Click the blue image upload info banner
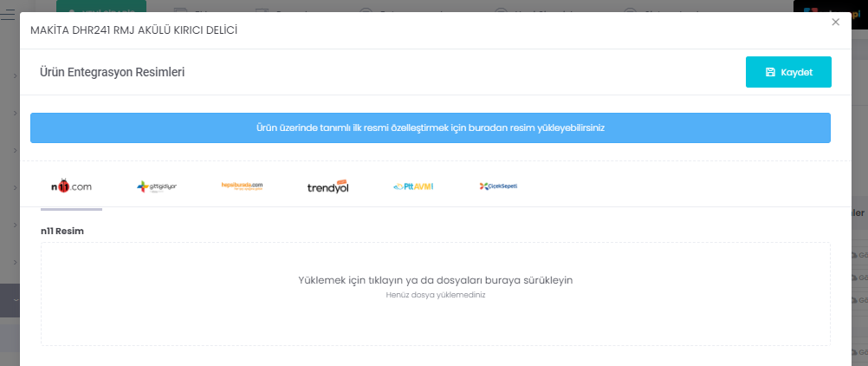The image size is (868, 366). 431,127
